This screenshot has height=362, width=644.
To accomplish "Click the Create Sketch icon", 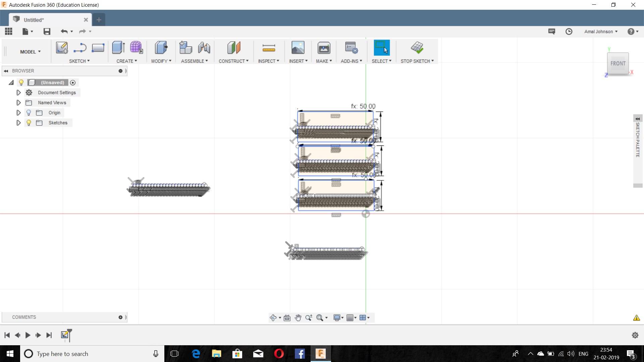I will (62, 48).
